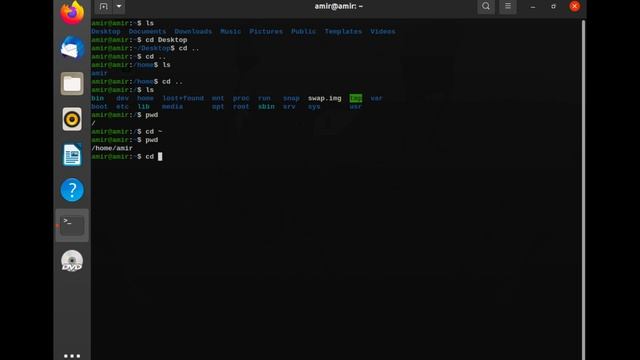Click the 'sbin' directory name
This screenshot has width=640, height=360.
click(x=266, y=107)
